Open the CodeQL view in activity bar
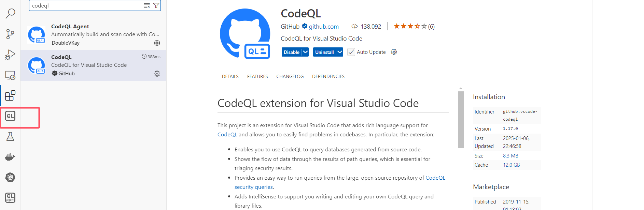Image resolution: width=644 pixels, height=210 pixels. tap(10, 116)
